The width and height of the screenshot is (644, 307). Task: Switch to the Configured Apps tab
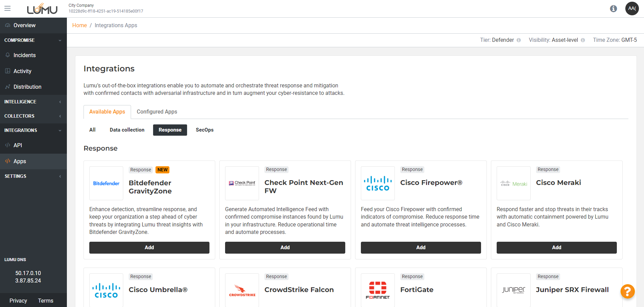pos(157,112)
